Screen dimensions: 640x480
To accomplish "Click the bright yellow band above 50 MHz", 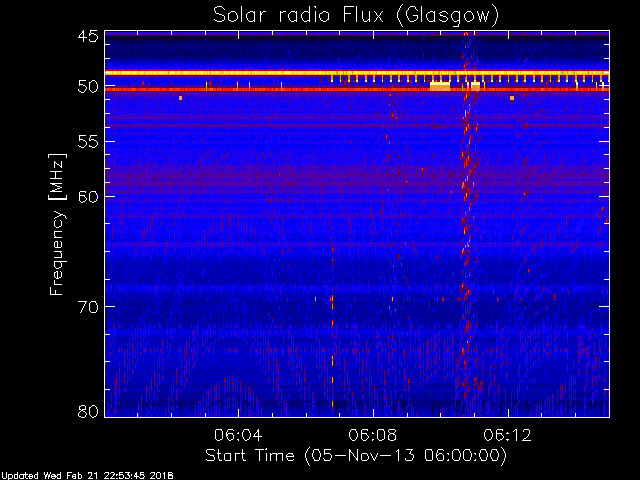I will tap(357, 73).
